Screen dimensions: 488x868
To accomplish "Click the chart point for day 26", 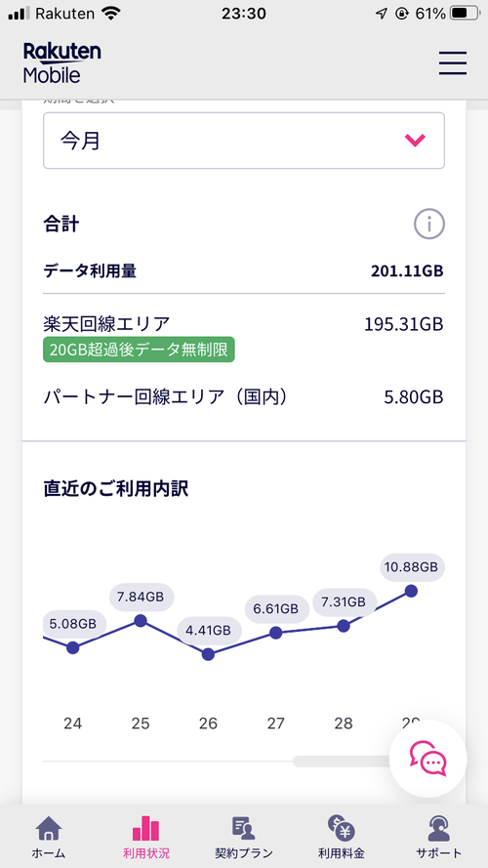I will tap(208, 654).
